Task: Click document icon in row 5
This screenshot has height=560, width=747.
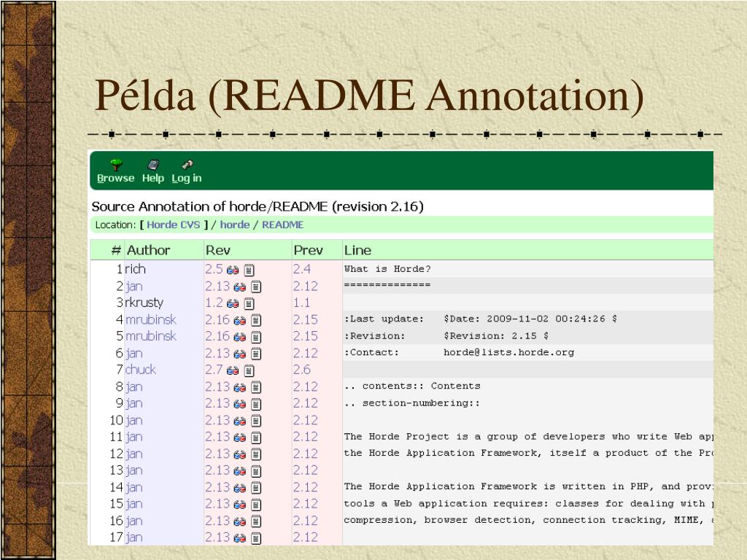Action: click(256, 337)
